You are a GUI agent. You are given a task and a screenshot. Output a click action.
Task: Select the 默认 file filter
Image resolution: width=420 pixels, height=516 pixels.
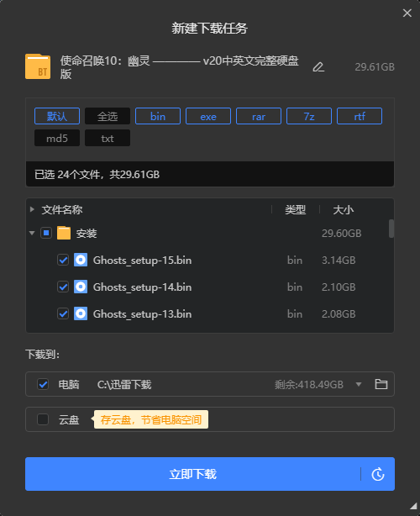click(57, 116)
